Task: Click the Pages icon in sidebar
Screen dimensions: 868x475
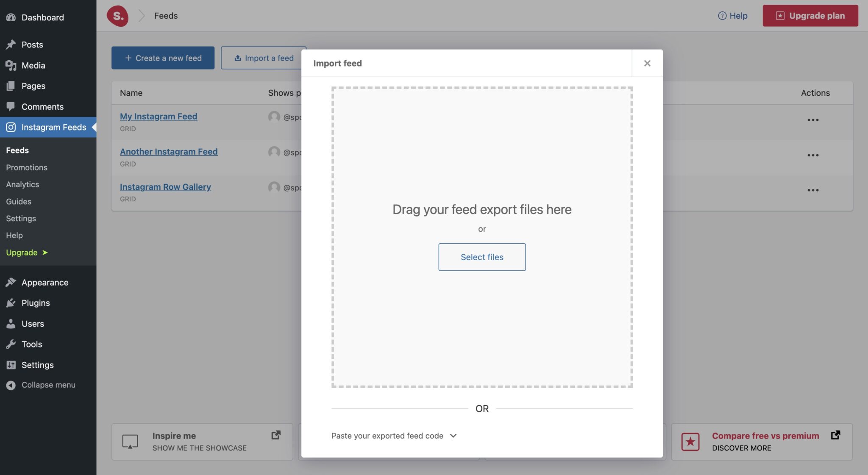Action: point(11,86)
